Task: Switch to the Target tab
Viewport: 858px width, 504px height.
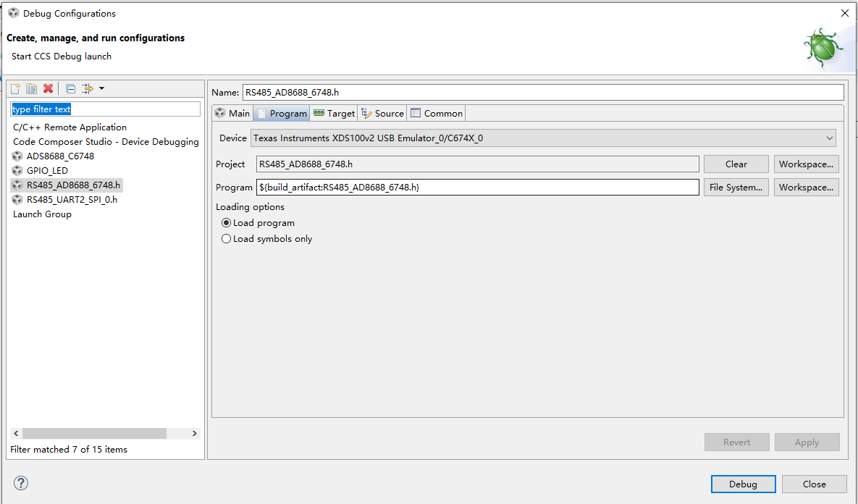Action: [x=334, y=113]
